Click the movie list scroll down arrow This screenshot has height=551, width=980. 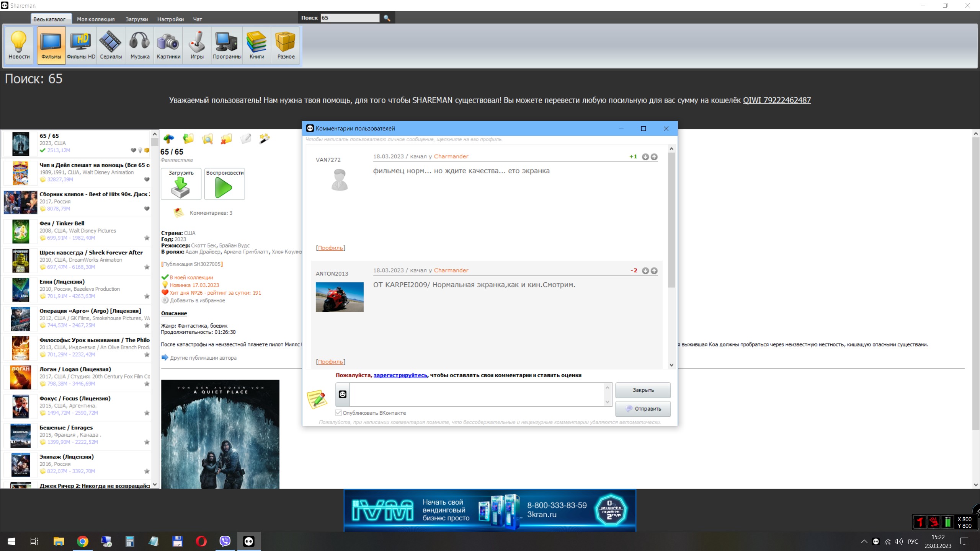155,484
